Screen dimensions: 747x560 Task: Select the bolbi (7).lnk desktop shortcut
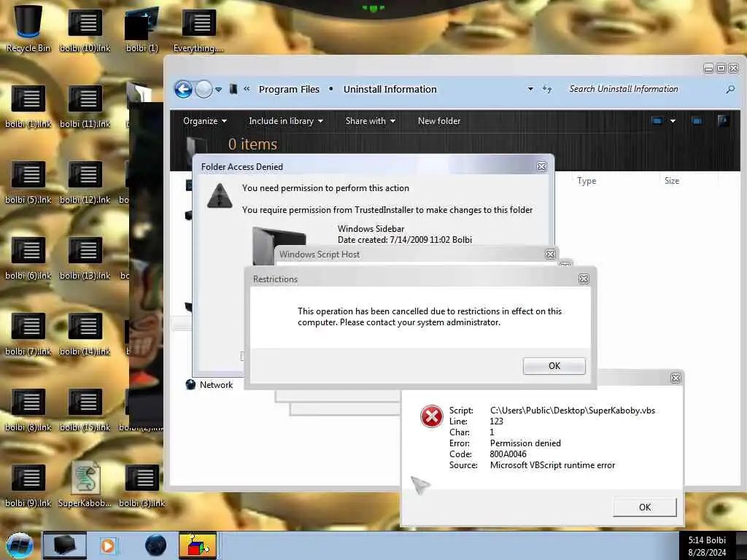point(28,334)
